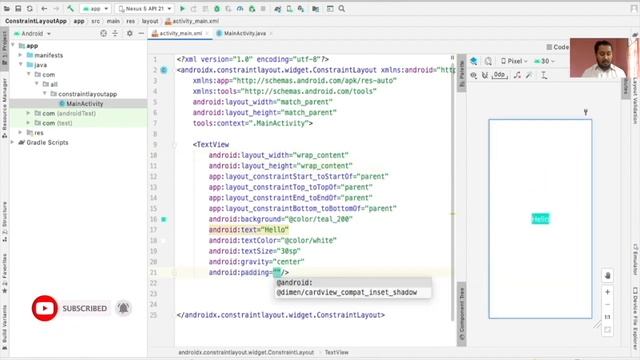640x360 pixels.
Task: Open SDK Manager icon in toolbar
Action: tap(301, 9)
